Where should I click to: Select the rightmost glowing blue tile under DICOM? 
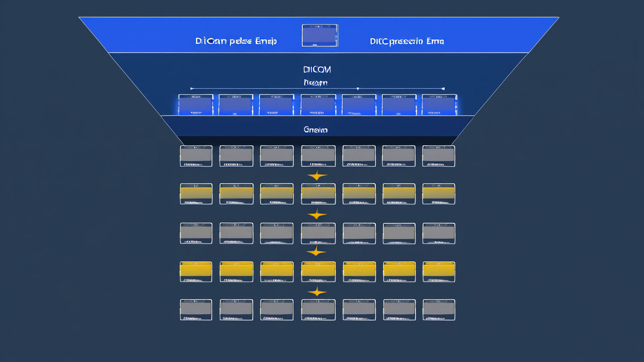pyautogui.click(x=439, y=105)
